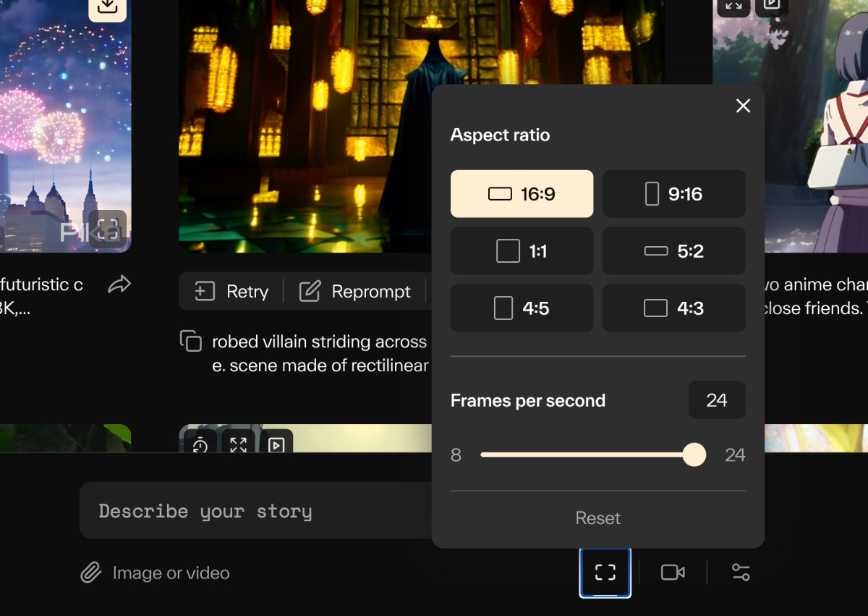Select the 9:16 aspect ratio
This screenshot has height=616, width=868.
coord(674,194)
